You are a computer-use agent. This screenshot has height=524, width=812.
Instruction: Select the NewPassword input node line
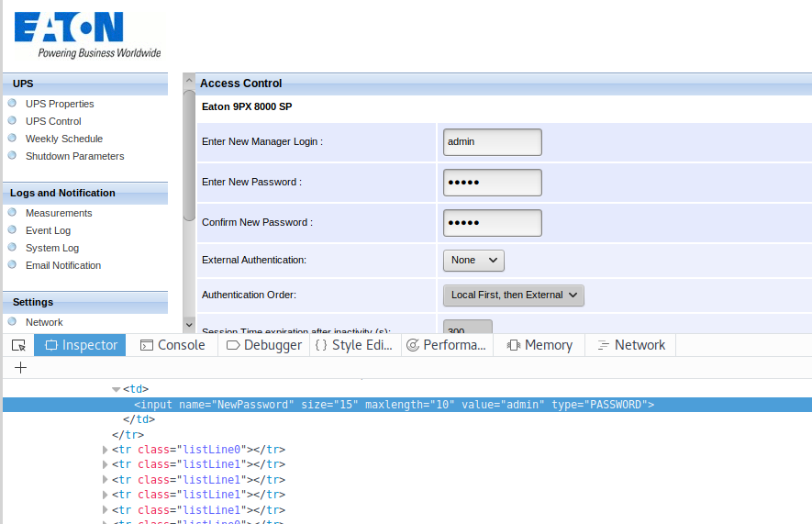pos(407,405)
